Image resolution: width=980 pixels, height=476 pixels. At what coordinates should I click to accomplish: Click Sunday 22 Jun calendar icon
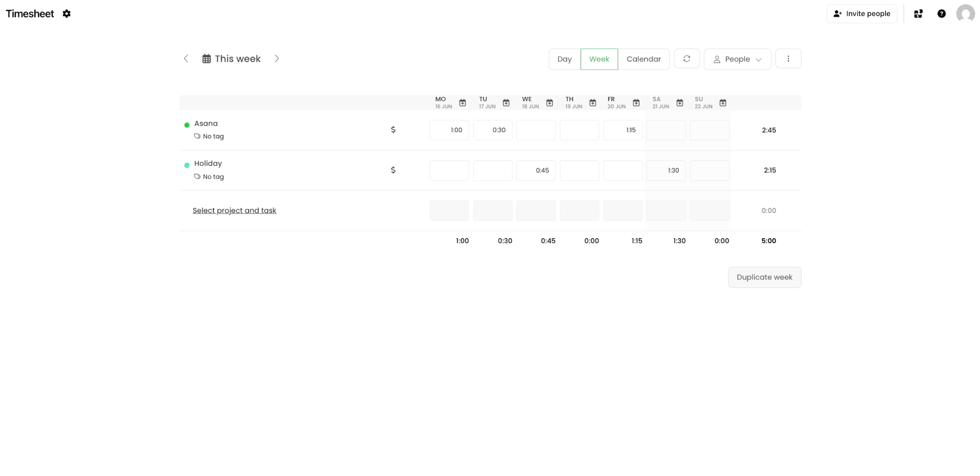(x=723, y=103)
